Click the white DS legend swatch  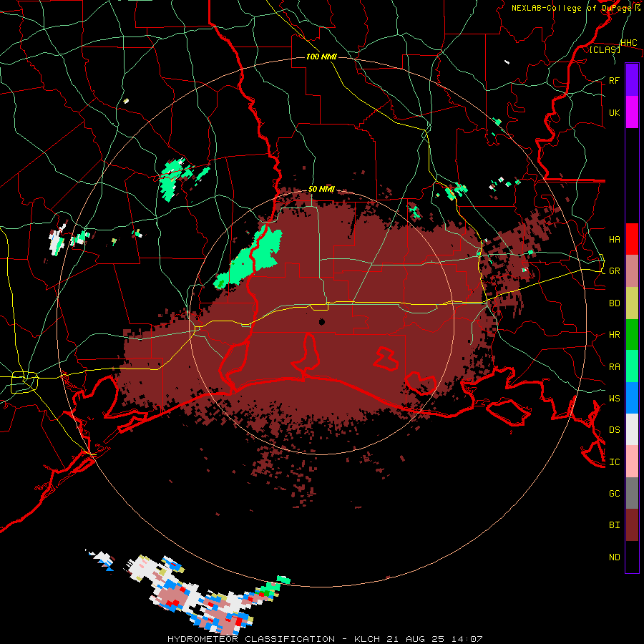(632, 429)
